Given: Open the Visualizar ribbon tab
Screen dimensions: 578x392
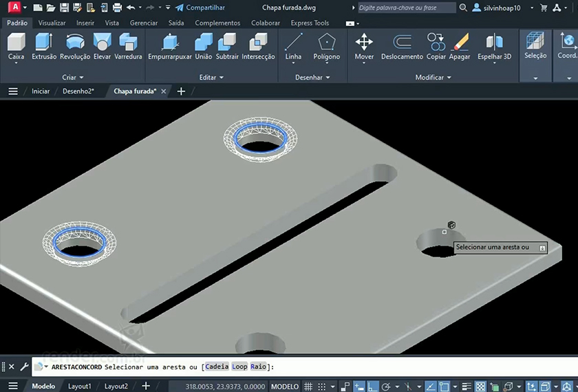Looking at the screenshot, I should coord(52,23).
